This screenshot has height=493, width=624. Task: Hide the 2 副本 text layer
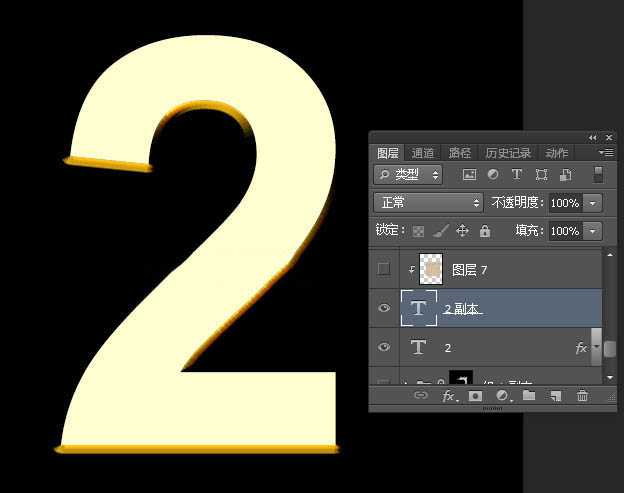(384, 309)
